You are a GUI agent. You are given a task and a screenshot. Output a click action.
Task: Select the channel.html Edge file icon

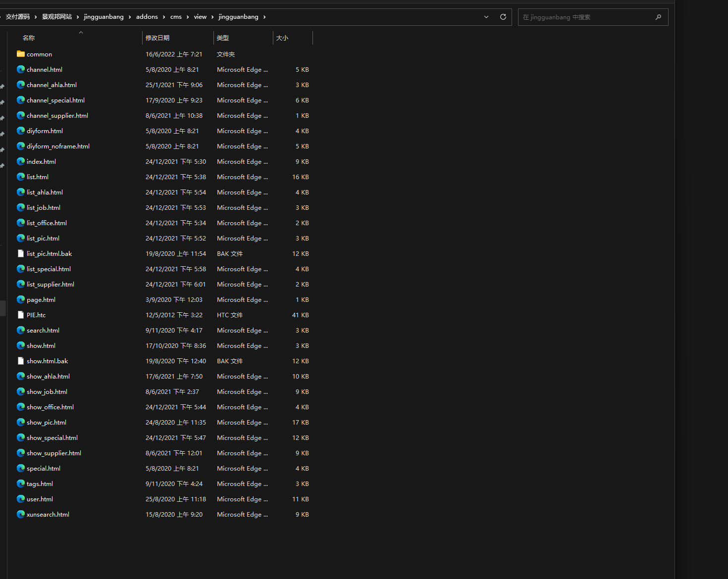pyautogui.click(x=21, y=69)
